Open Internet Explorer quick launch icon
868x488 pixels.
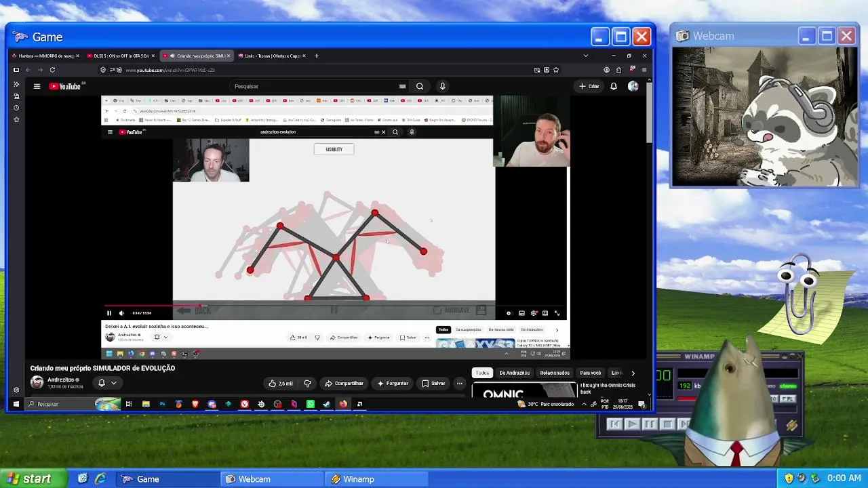coord(100,479)
